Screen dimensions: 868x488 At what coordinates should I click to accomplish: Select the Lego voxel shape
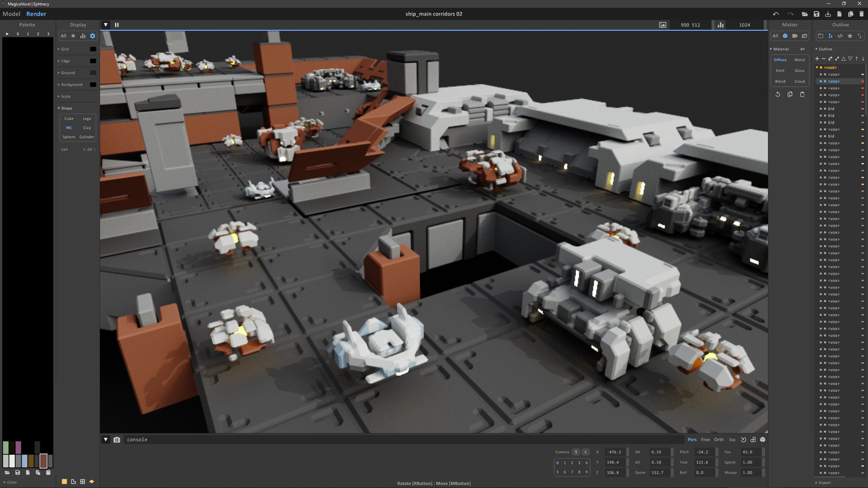click(x=87, y=119)
